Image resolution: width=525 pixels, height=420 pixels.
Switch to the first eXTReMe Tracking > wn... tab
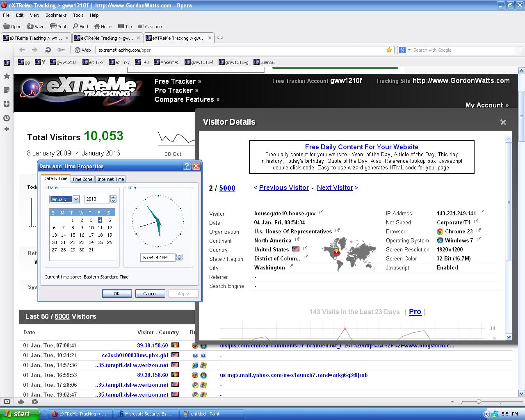coord(36,38)
